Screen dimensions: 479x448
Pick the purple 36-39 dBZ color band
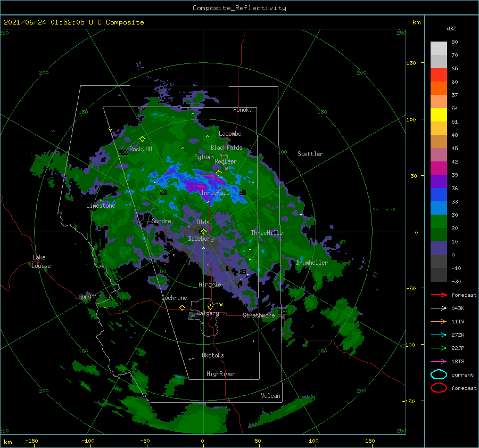[x=439, y=181]
